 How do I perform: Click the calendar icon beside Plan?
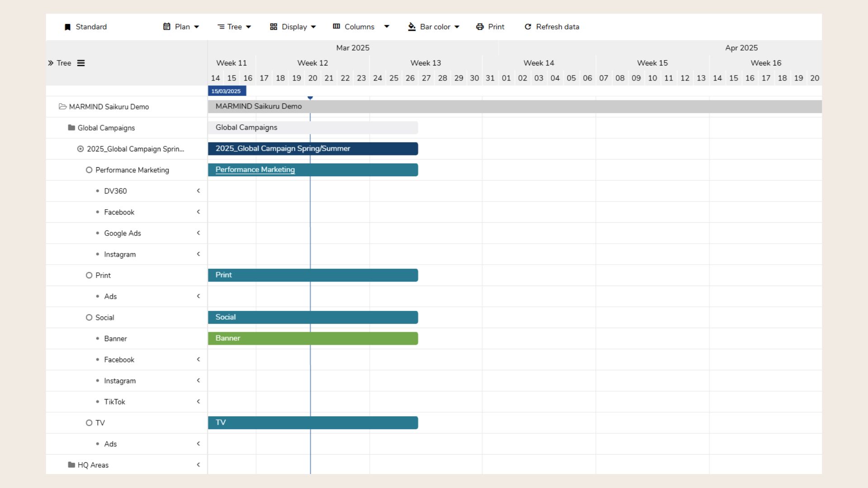click(166, 27)
